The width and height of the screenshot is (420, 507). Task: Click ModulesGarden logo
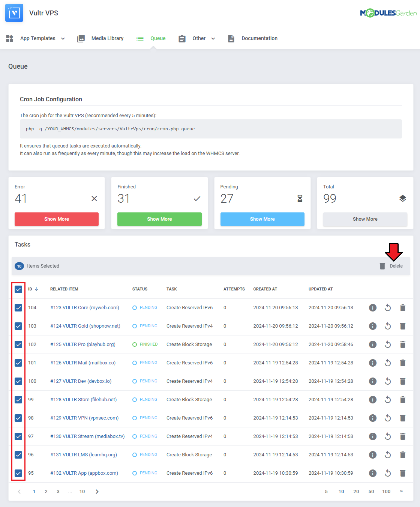point(388,13)
